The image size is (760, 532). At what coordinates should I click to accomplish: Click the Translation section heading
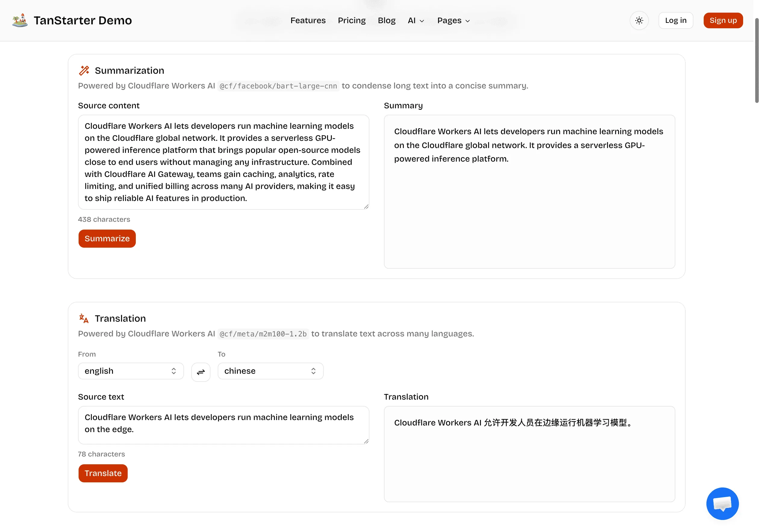[120, 319]
